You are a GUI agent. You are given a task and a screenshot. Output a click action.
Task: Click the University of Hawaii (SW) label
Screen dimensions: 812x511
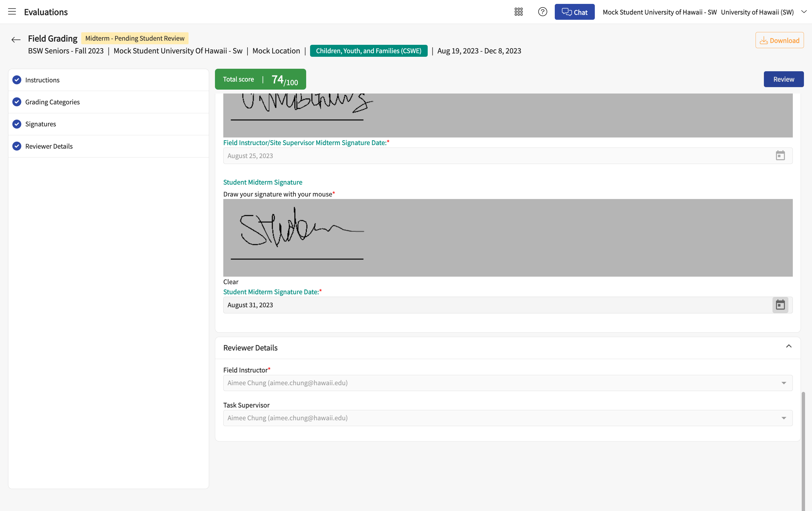[757, 12]
